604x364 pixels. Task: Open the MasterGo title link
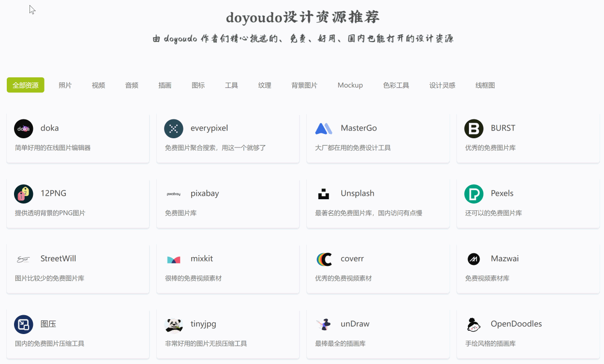[x=359, y=128]
